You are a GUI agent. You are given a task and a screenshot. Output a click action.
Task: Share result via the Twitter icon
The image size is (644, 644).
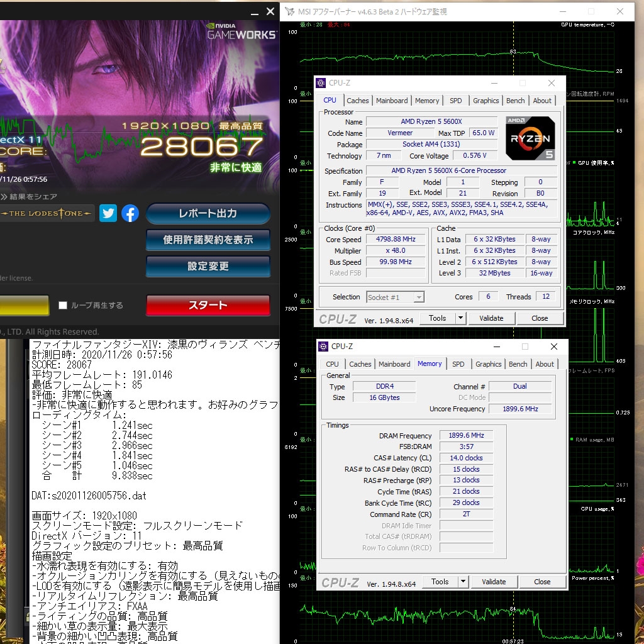[108, 213]
